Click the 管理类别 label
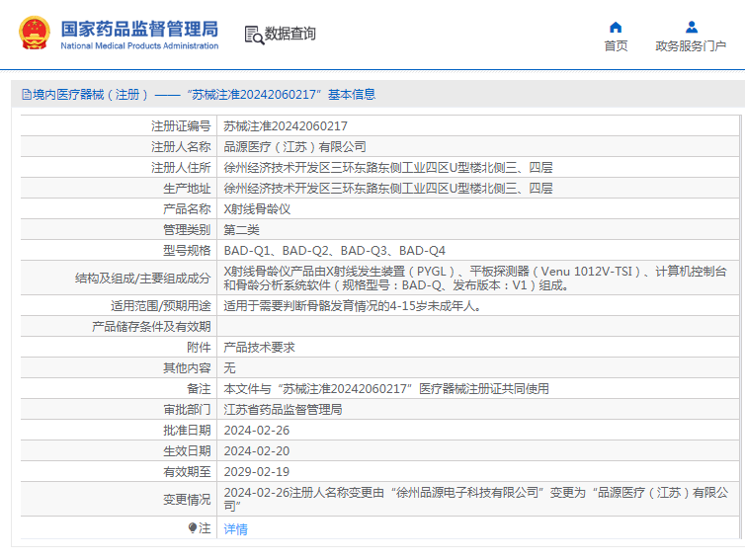 tap(187, 230)
